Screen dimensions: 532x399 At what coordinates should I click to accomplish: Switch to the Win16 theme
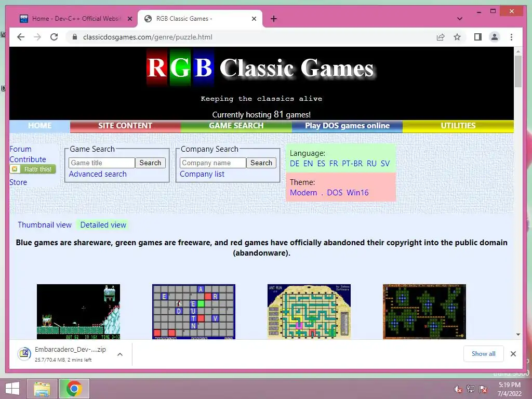tap(357, 193)
